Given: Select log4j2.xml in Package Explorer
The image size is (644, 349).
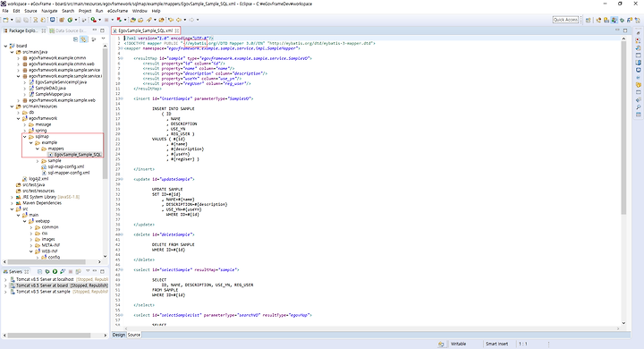Looking at the screenshot, I should [x=35, y=179].
